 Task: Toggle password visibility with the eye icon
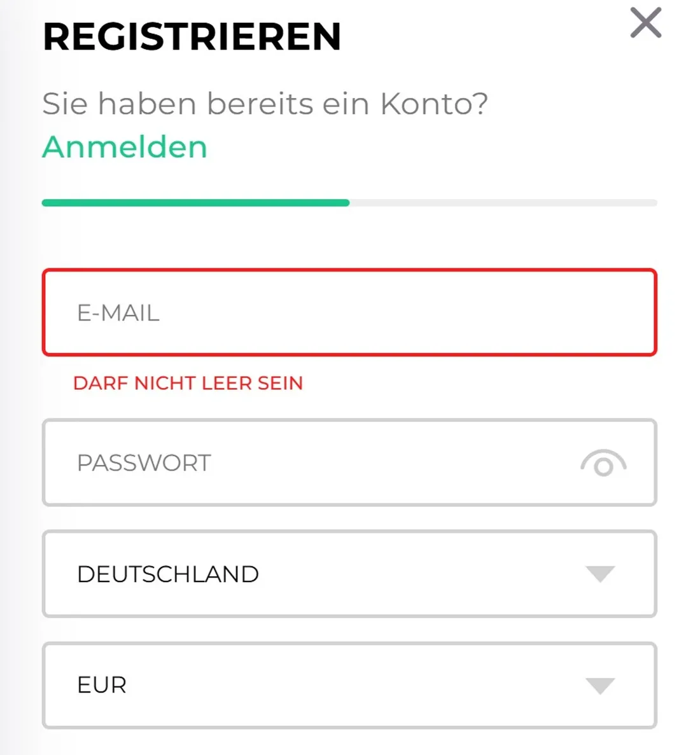point(603,464)
